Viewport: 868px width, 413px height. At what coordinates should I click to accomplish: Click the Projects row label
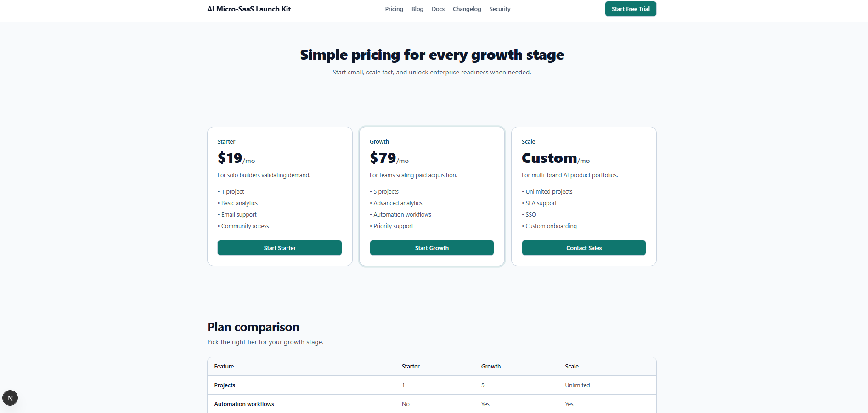click(x=225, y=385)
